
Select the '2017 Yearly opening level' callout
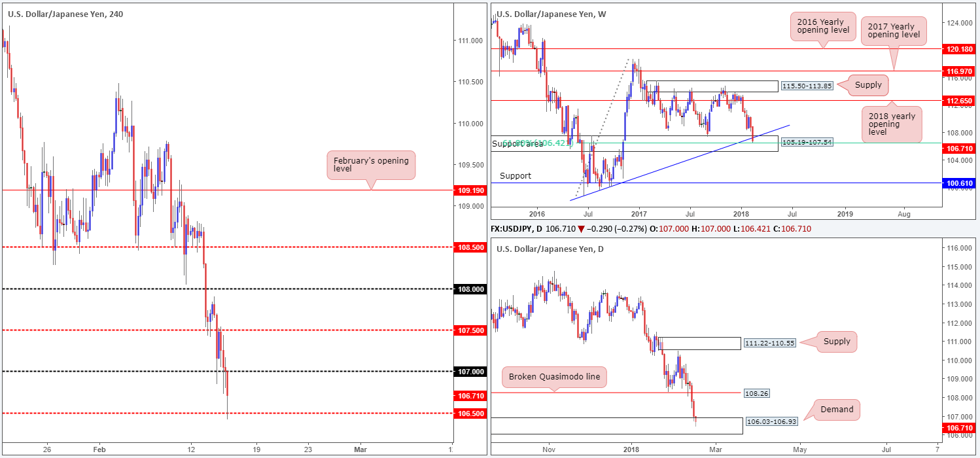click(894, 30)
